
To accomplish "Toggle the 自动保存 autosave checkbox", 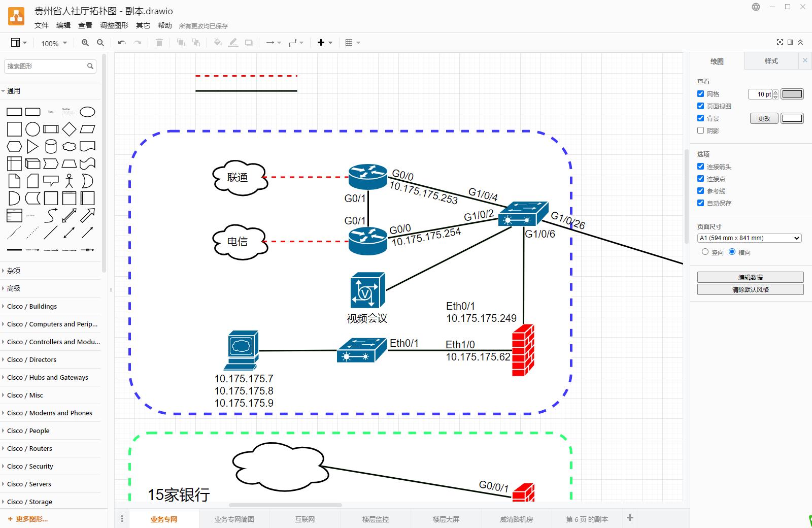I will pyautogui.click(x=701, y=203).
